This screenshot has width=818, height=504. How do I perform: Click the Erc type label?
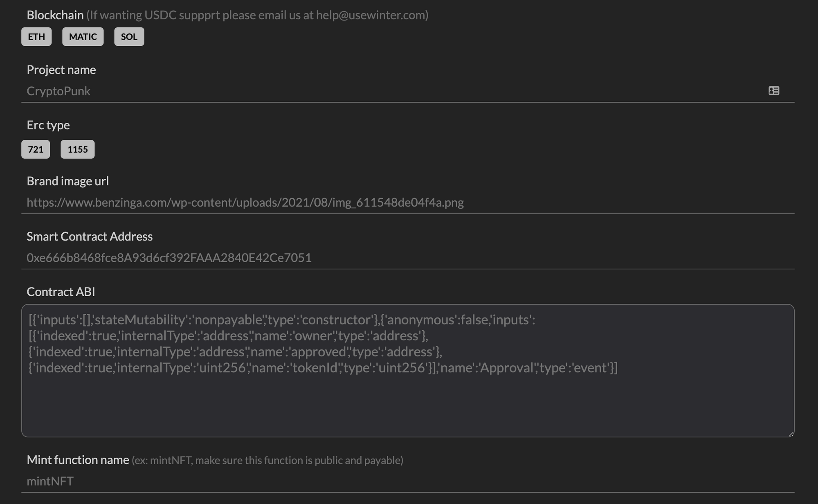[x=48, y=125]
